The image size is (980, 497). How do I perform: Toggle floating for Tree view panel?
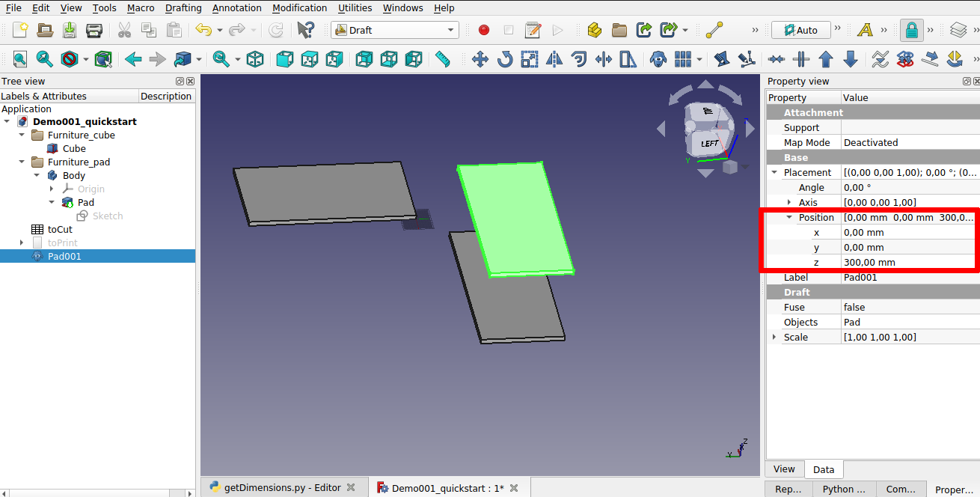click(180, 81)
